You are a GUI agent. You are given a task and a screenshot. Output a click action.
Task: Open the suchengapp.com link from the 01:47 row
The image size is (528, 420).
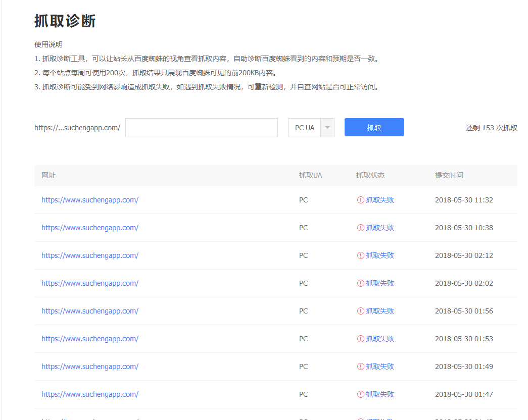click(90, 394)
